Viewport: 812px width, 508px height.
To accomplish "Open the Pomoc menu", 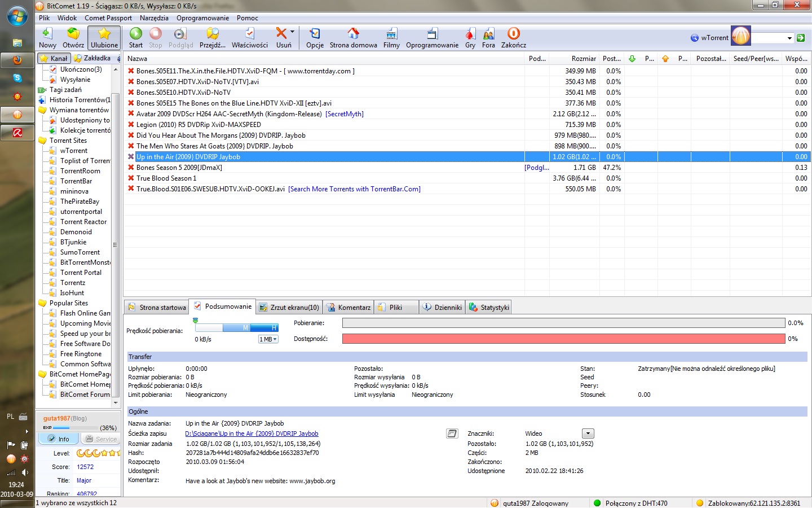I will [248, 18].
